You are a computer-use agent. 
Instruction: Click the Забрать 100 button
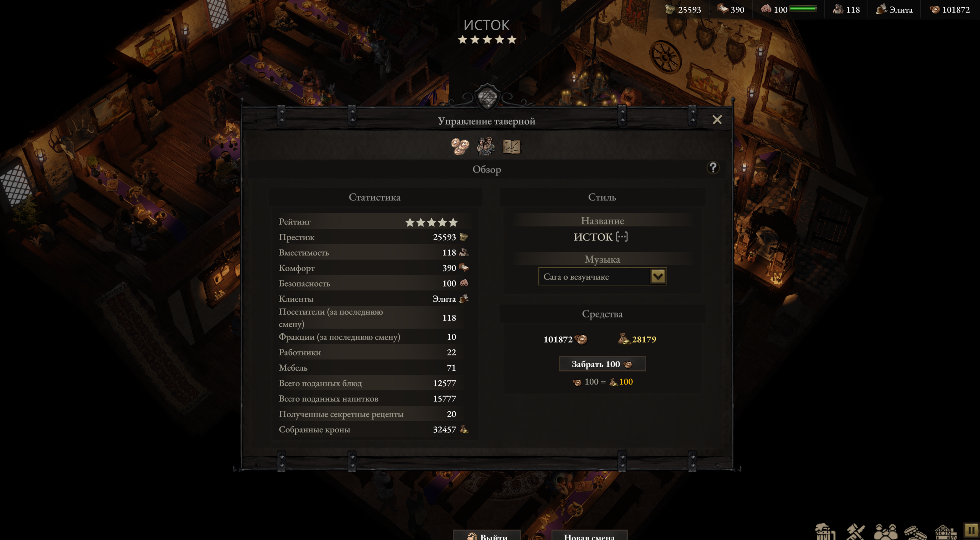[x=602, y=364]
